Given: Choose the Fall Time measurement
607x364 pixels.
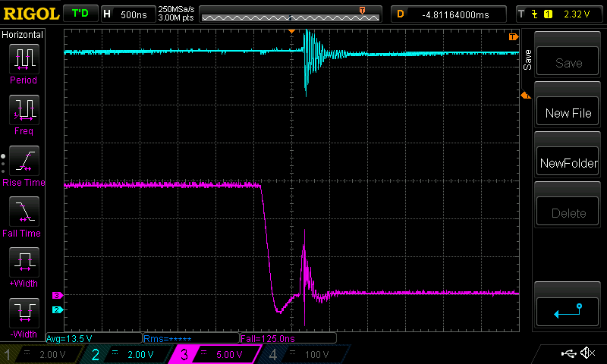Looking at the screenshot, I should (23, 215).
